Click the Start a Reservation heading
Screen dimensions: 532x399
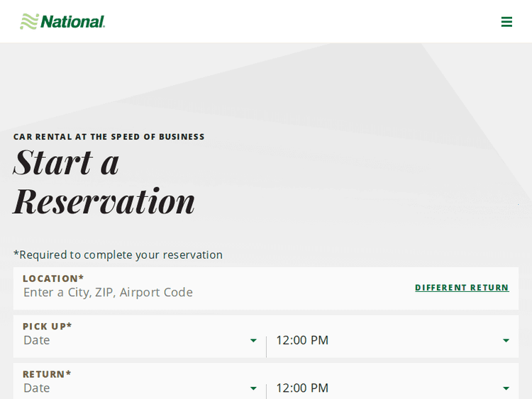tap(104, 181)
